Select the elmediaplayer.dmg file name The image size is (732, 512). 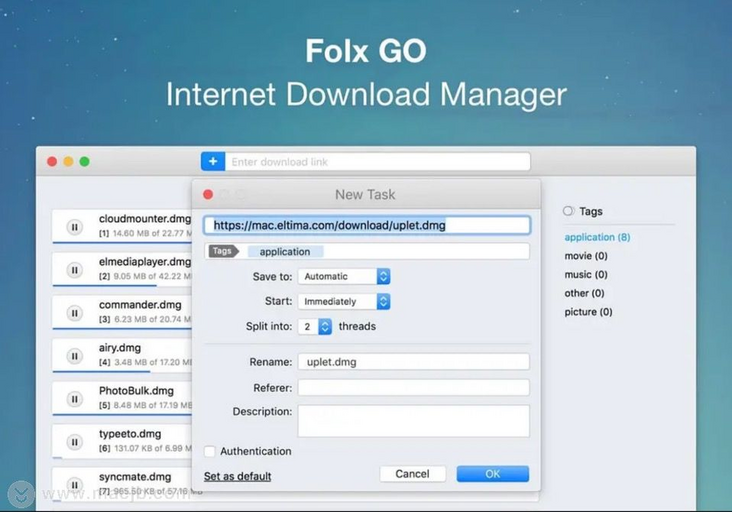[x=145, y=262]
